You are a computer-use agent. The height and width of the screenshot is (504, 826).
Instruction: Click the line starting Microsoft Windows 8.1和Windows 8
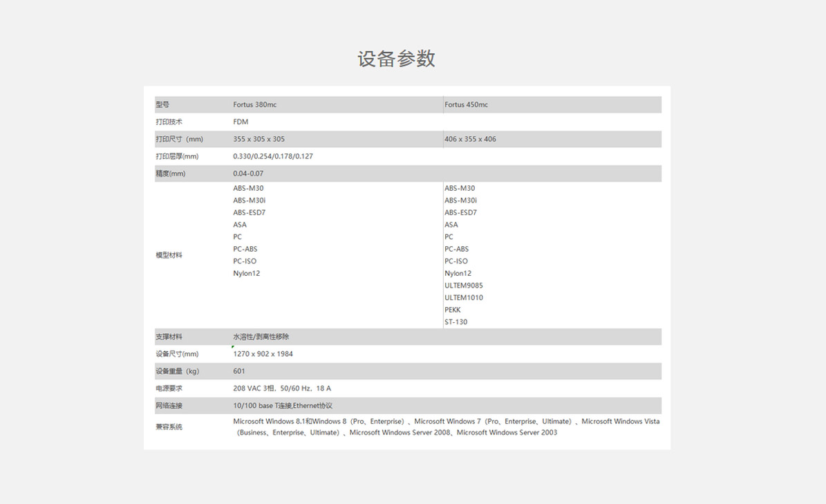447,421
